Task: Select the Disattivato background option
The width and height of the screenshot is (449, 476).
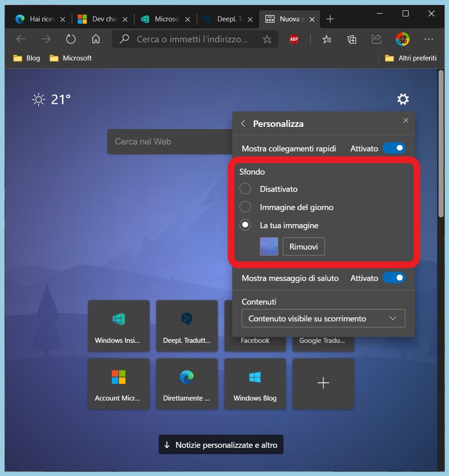Action: pos(245,189)
